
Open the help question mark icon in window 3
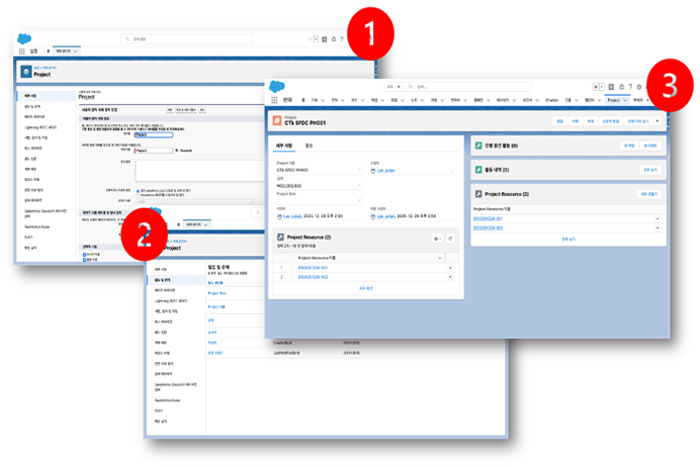click(630, 87)
